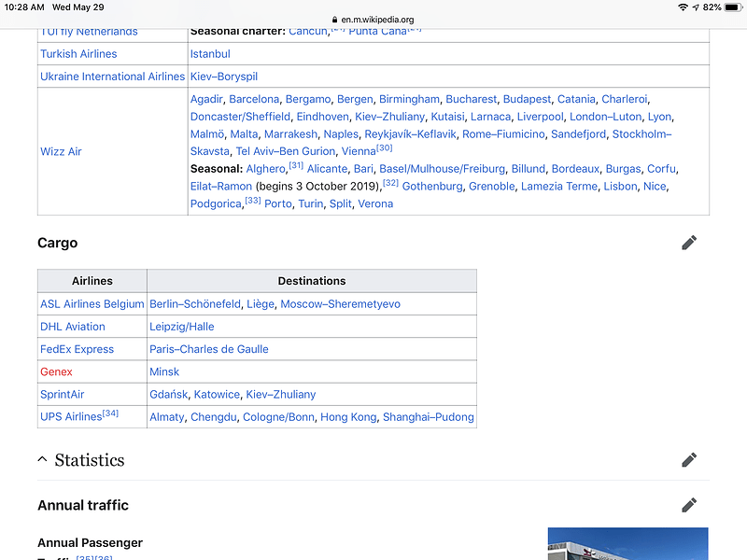The image size is (747, 560).
Task: Open the Eilat–Ramon link
Action: click(221, 186)
